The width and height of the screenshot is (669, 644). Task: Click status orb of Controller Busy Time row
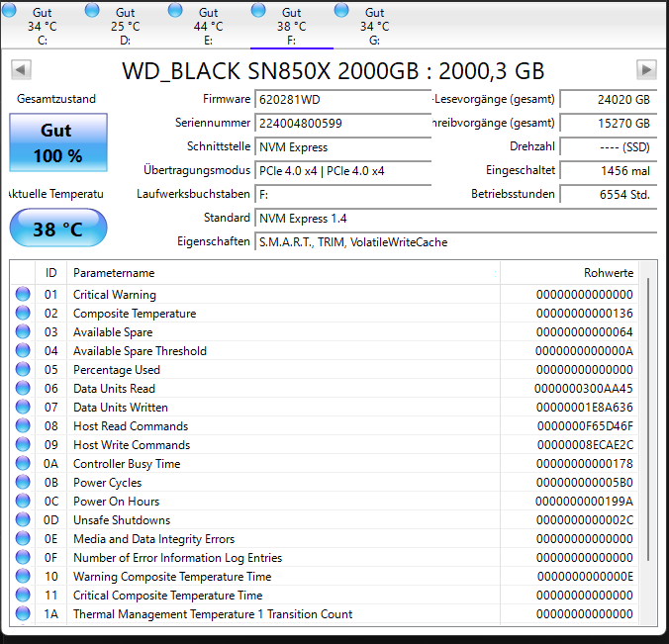point(23,463)
